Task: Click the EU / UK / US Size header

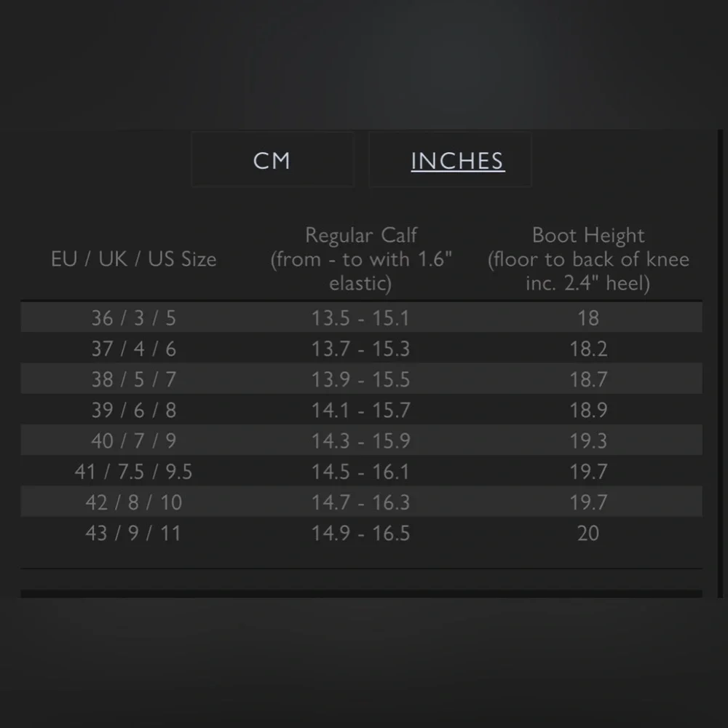Action: (134, 259)
